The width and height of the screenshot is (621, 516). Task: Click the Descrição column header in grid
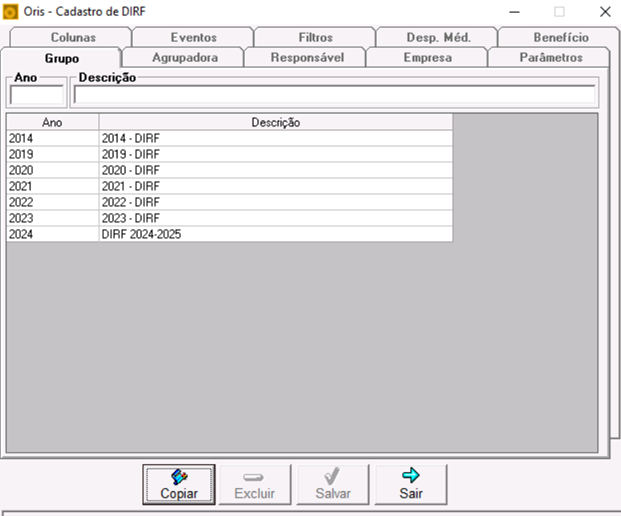click(276, 122)
